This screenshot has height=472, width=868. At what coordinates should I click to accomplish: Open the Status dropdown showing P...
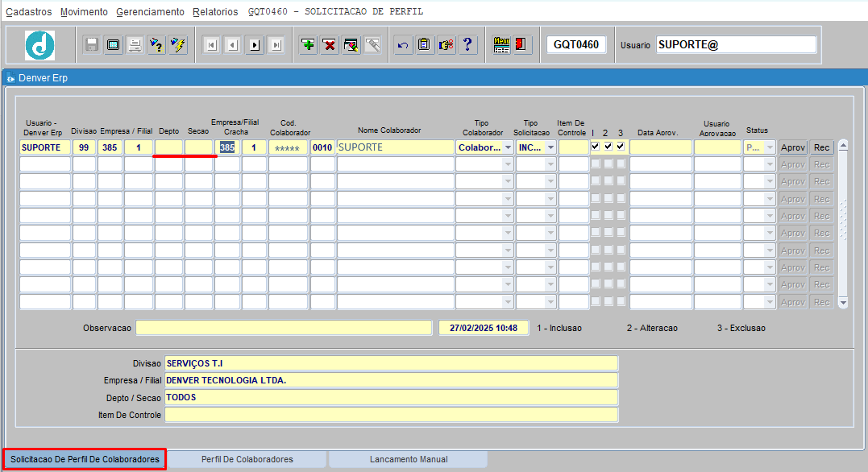coord(770,147)
